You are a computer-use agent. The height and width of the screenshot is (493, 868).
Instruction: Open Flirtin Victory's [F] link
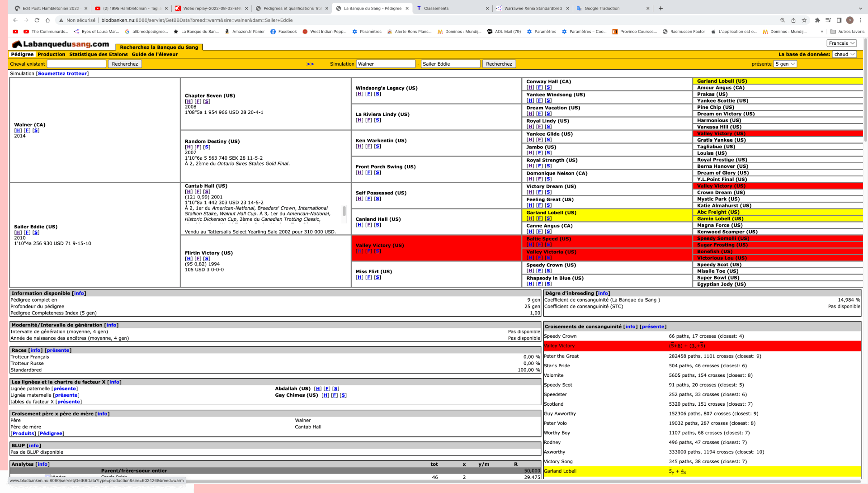198,259
